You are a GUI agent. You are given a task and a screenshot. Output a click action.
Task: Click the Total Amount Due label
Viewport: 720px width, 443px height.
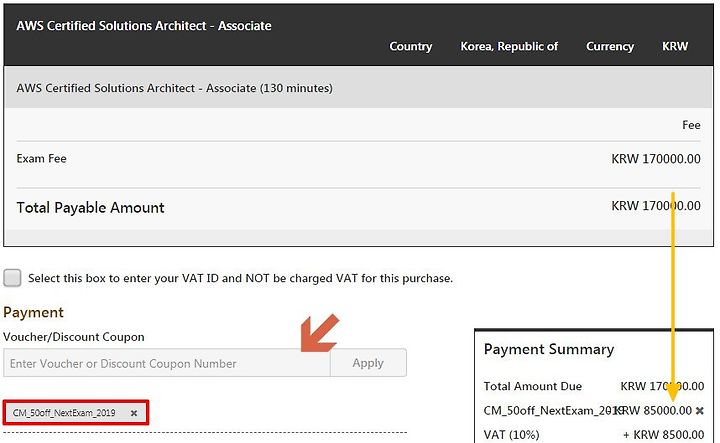coord(533,386)
